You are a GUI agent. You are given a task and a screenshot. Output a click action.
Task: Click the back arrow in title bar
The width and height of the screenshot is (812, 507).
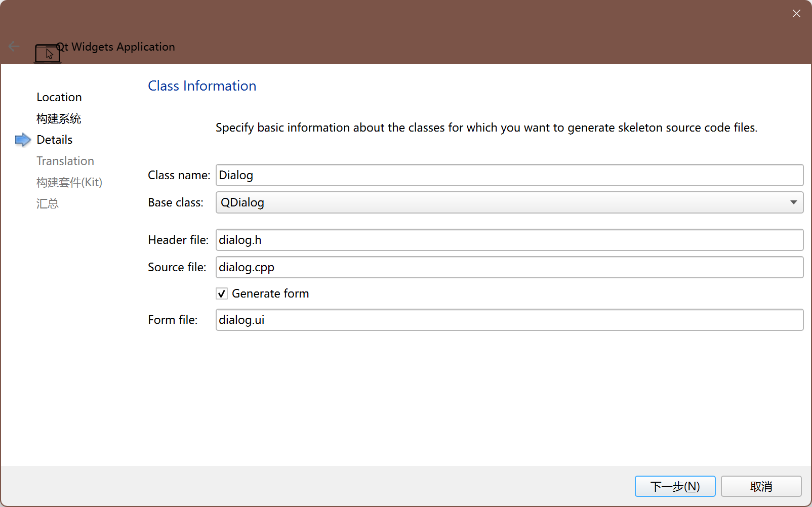(14, 47)
